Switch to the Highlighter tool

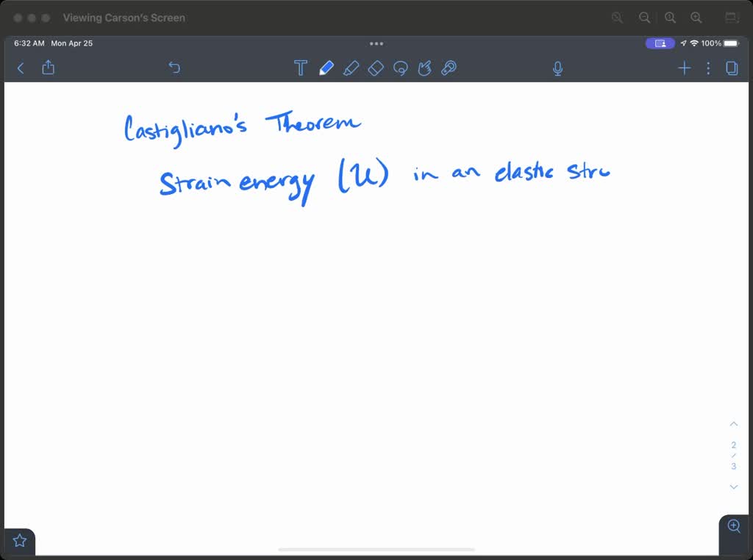coord(351,67)
